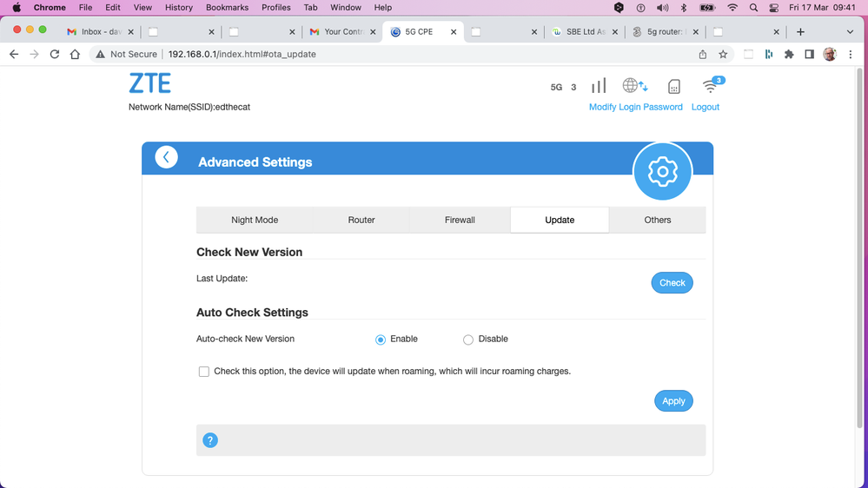This screenshot has height=488, width=868.
Task: Expand the tab search chevron in Chrome
Action: [x=850, y=31]
